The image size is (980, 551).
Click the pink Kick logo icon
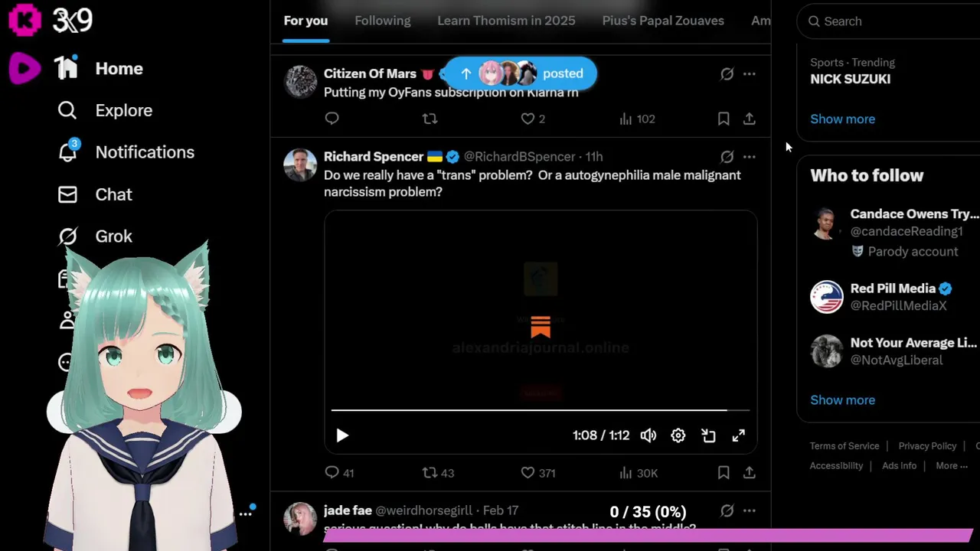(24, 20)
